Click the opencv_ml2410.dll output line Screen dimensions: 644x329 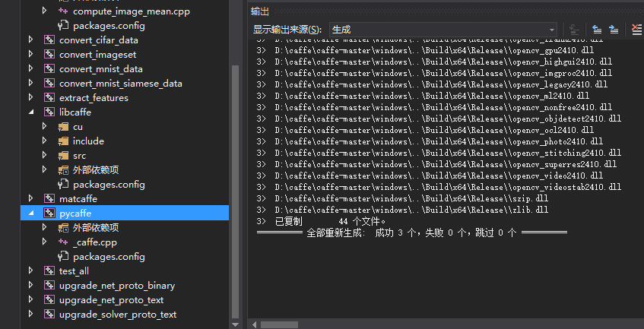pos(423,96)
